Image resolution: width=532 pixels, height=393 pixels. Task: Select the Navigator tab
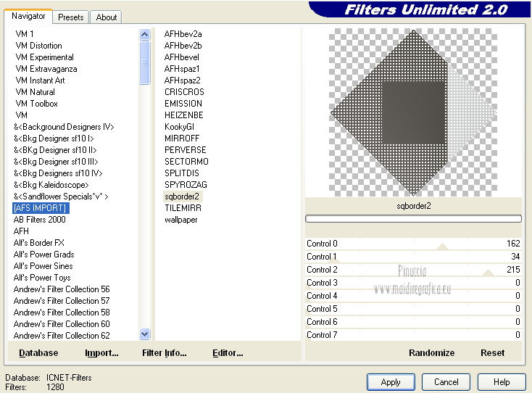28,16
